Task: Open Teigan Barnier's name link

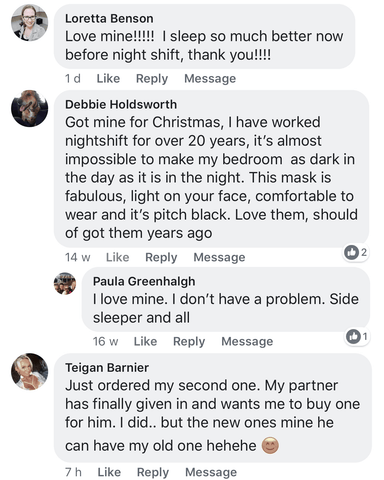Action: point(107,368)
